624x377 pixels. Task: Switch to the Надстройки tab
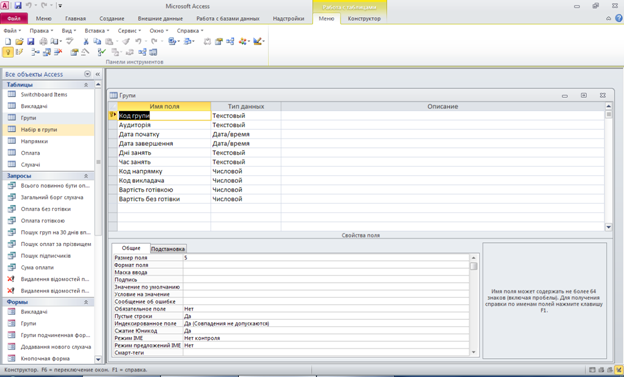click(x=289, y=18)
